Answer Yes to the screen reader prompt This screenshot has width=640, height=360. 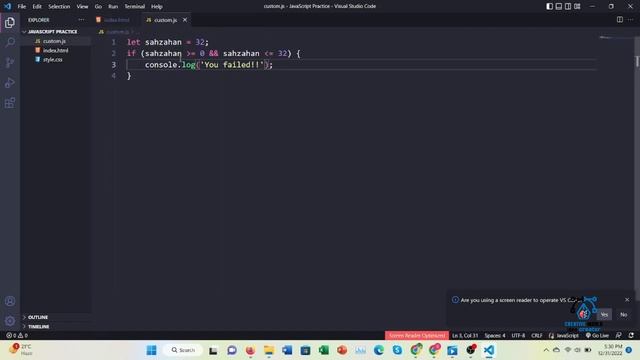604,314
